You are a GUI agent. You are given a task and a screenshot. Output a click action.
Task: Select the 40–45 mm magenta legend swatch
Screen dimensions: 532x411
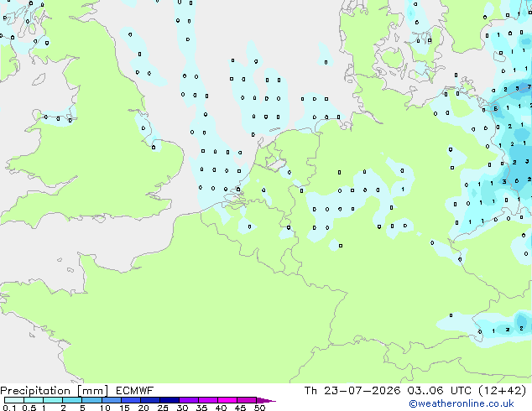click(227, 400)
